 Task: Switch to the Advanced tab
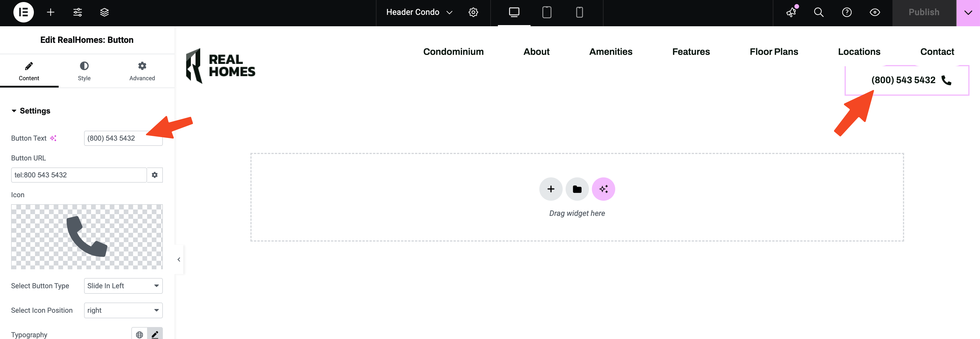click(x=142, y=71)
